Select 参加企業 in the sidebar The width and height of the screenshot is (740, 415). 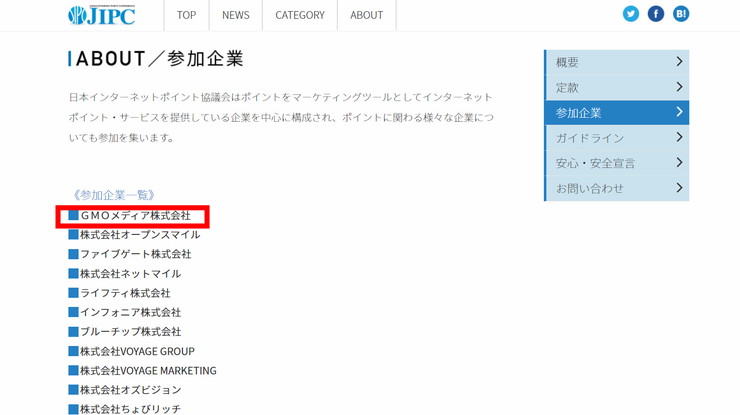coord(617,112)
